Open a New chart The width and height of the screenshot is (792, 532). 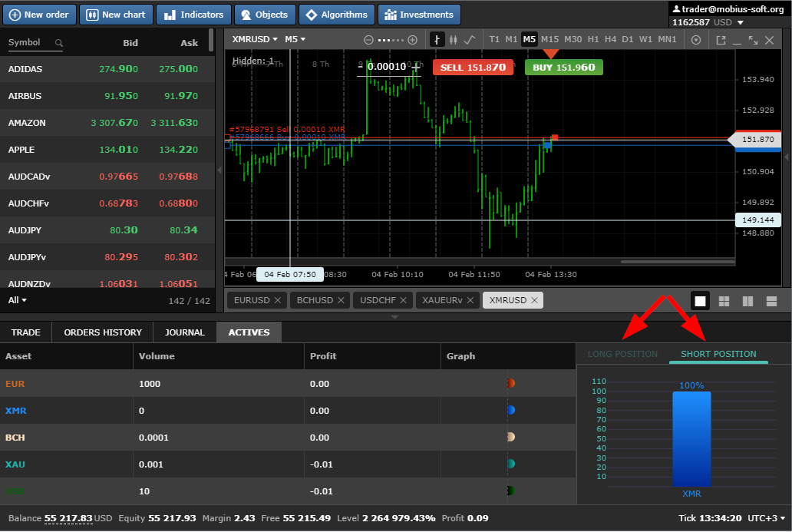(x=116, y=15)
